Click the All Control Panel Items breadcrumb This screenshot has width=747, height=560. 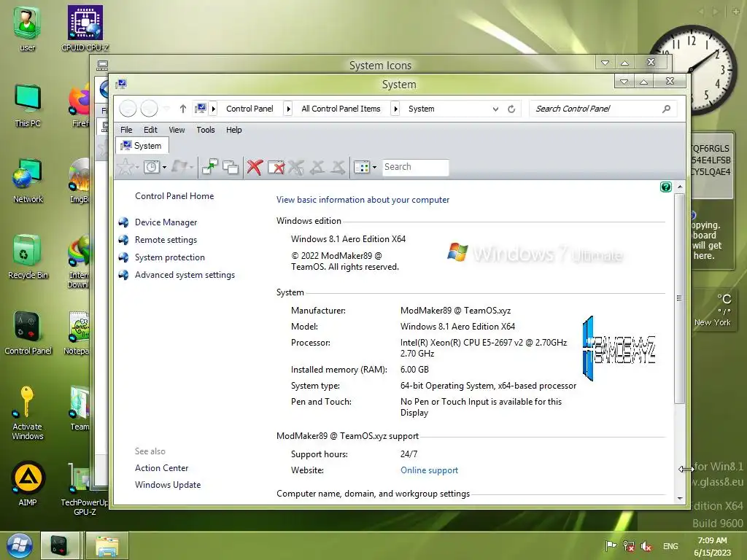click(x=341, y=109)
